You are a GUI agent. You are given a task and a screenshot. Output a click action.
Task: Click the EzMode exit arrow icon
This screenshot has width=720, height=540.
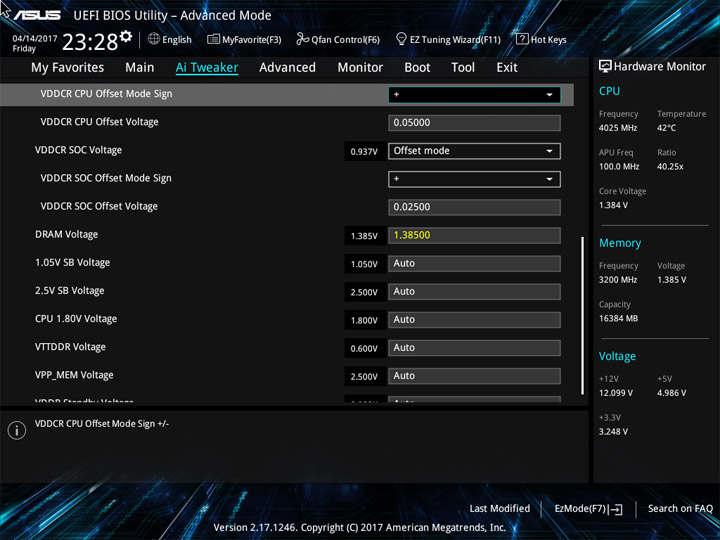click(617, 509)
